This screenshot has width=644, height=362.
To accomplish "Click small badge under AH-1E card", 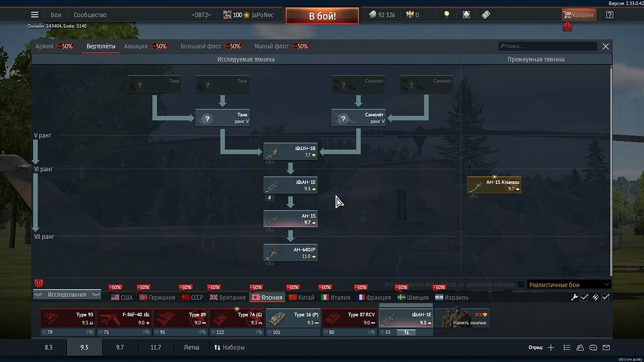I will click(269, 198).
